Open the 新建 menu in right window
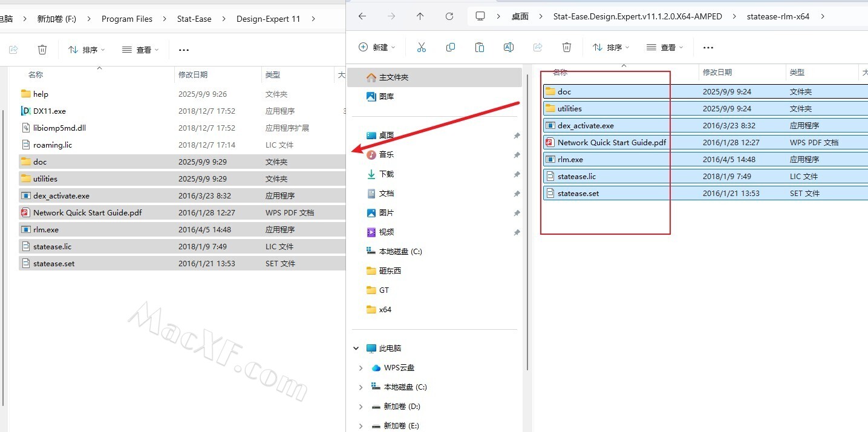 pos(377,47)
